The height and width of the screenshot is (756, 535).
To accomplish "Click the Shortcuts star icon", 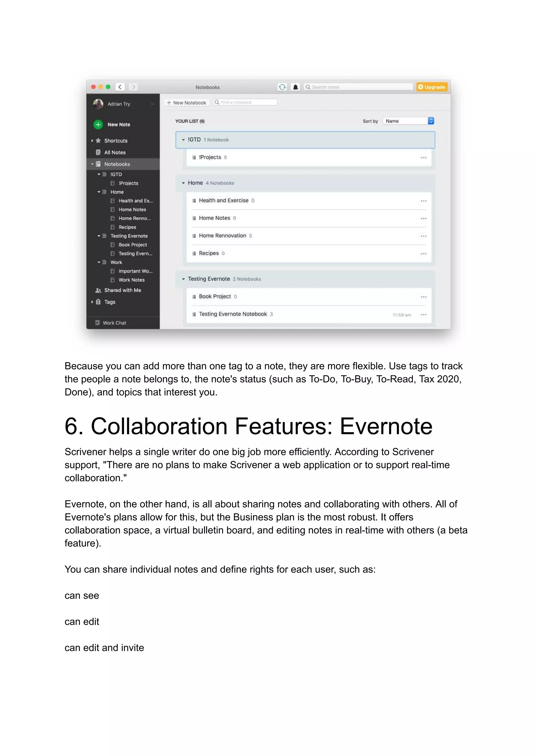I will pyautogui.click(x=98, y=141).
